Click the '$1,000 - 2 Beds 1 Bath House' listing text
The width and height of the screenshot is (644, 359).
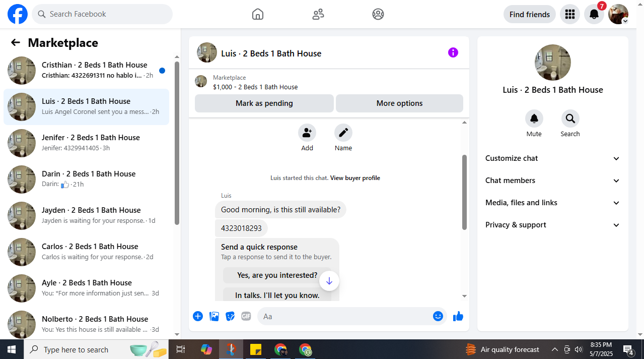click(x=255, y=87)
